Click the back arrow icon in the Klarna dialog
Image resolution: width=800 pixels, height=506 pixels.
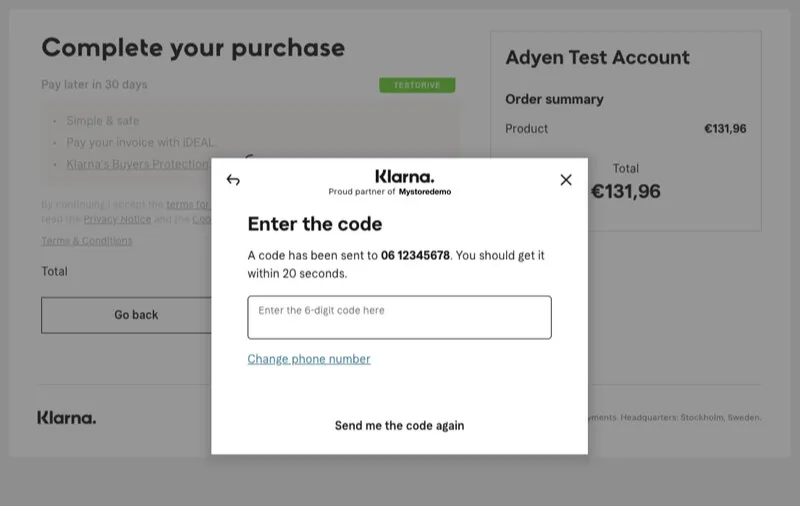(233, 180)
